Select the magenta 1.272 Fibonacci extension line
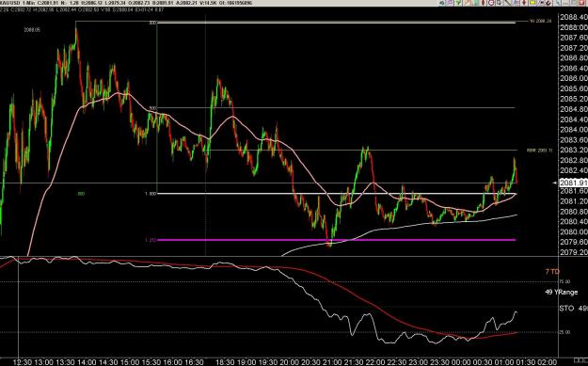This screenshot has height=366, width=588. pyautogui.click(x=336, y=240)
